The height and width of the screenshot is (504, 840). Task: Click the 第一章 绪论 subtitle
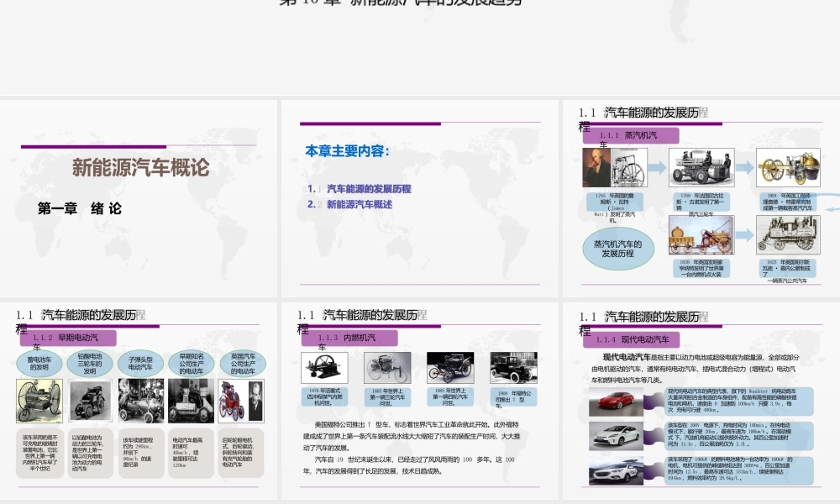click(80, 208)
